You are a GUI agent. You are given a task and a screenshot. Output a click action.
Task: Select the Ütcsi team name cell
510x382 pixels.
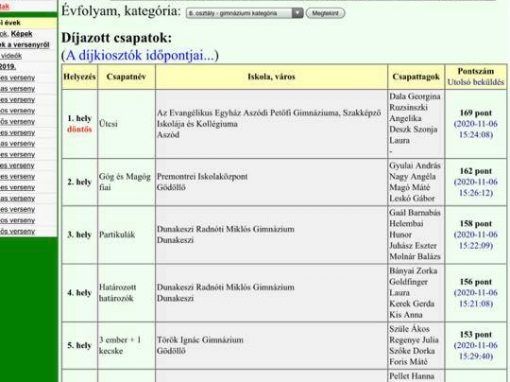point(126,124)
